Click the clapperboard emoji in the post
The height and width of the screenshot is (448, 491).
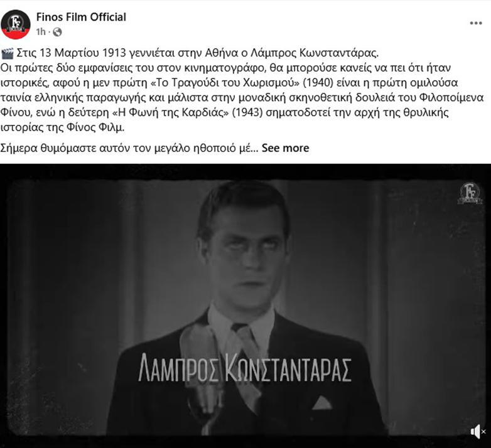tap(7, 53)
